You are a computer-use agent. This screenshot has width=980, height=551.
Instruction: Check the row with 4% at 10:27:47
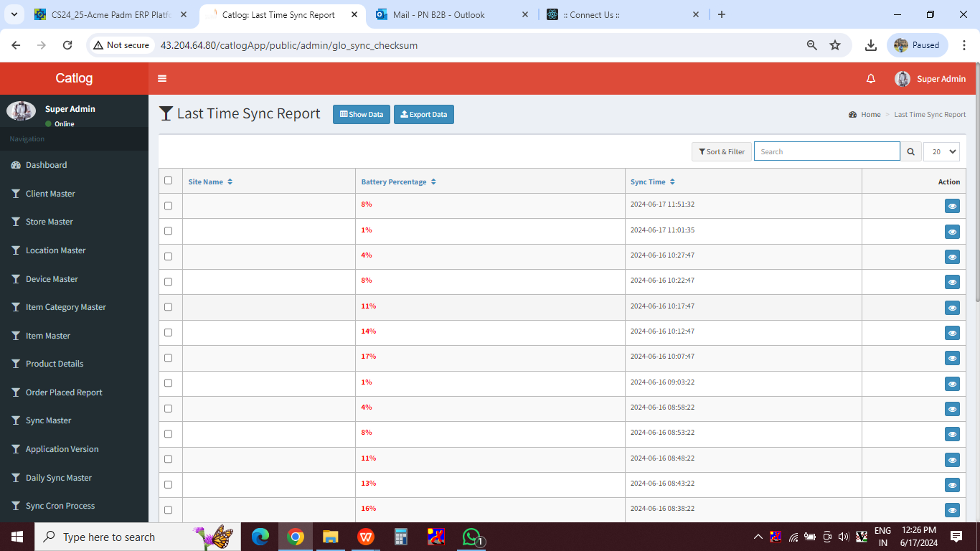click(x=169, y=256)
